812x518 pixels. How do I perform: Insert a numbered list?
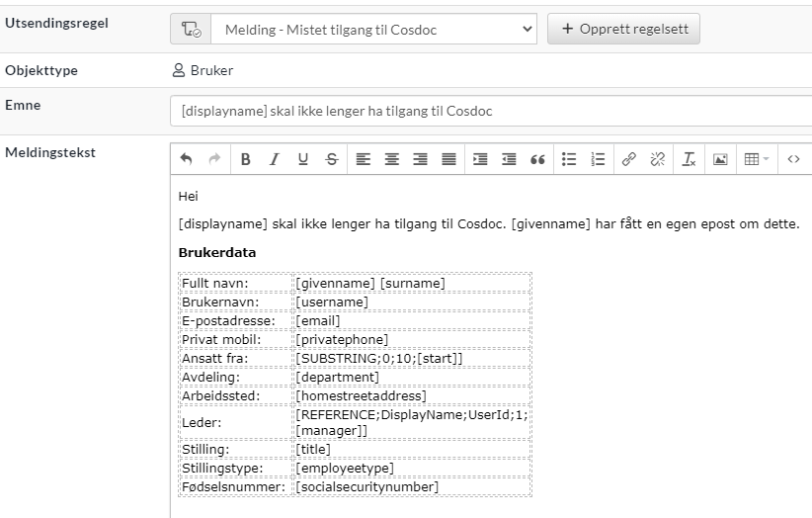coord(598,159)
